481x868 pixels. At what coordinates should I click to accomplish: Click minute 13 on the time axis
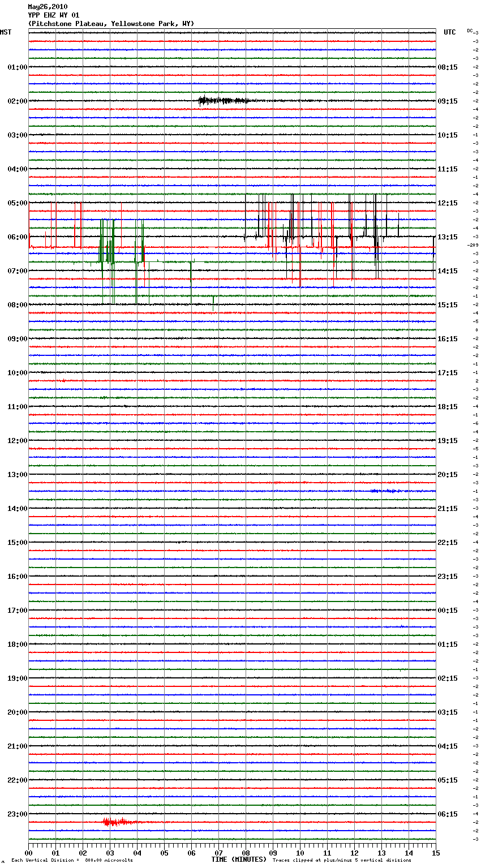point(381,853)
